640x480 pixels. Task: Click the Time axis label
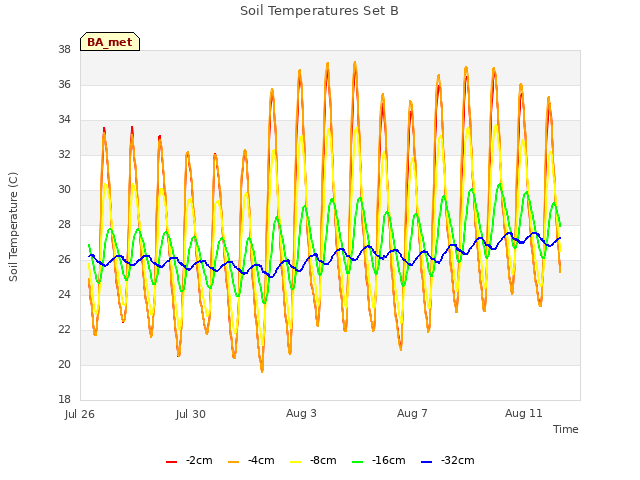click(x=566, y=429)
